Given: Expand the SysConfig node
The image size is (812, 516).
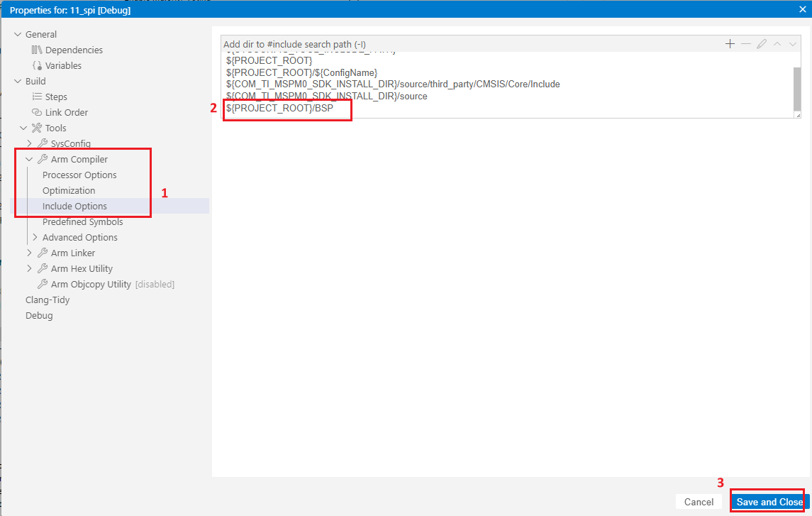Looking at the screenshot, I should (x=29, y=143).
